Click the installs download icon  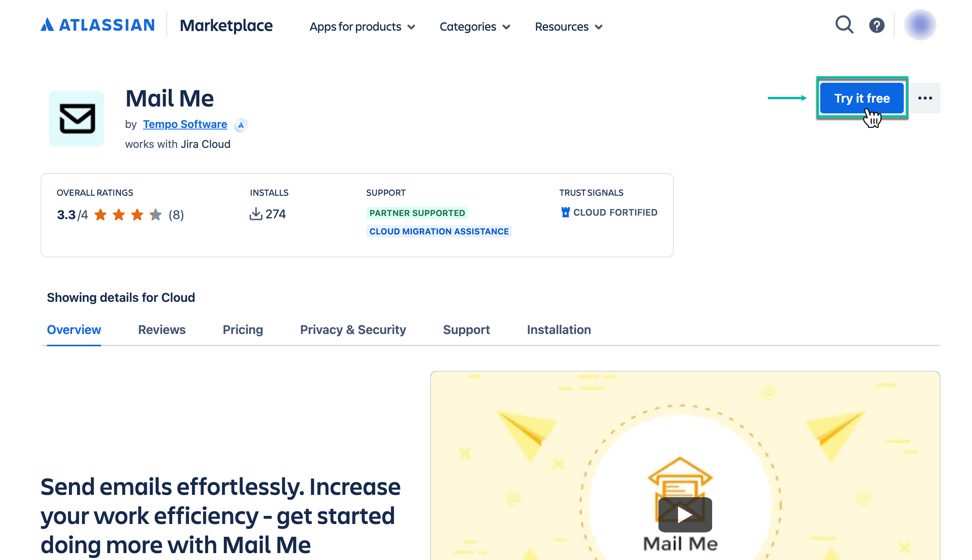pos(256,214)
